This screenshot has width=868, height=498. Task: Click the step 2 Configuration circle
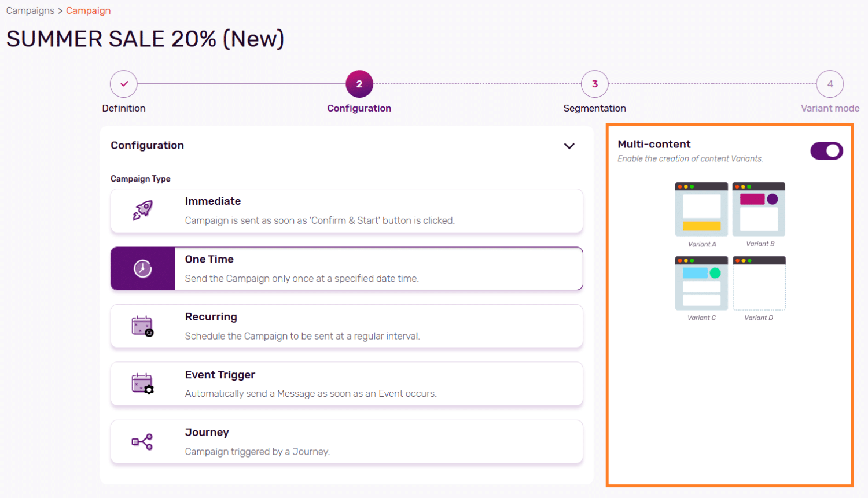coord(359,84)
